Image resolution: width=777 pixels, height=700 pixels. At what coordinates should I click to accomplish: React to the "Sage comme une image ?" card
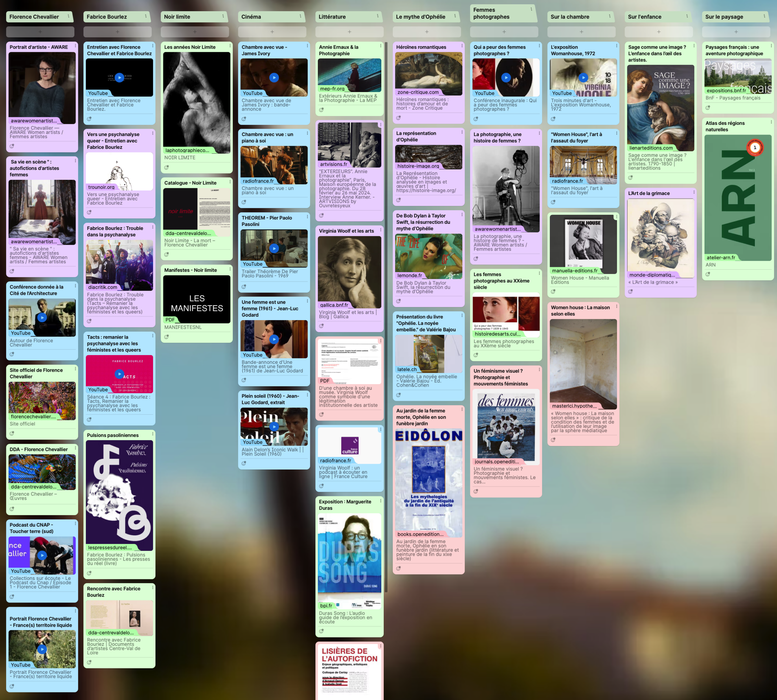(630, 178)
